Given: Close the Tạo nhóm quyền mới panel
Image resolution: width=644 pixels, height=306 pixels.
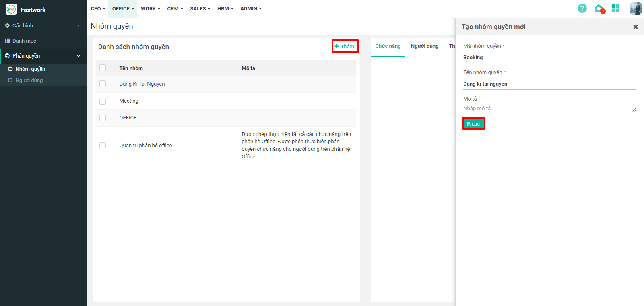Looking at the screenshot, I should pyautogui.click(x=636, y=27).
